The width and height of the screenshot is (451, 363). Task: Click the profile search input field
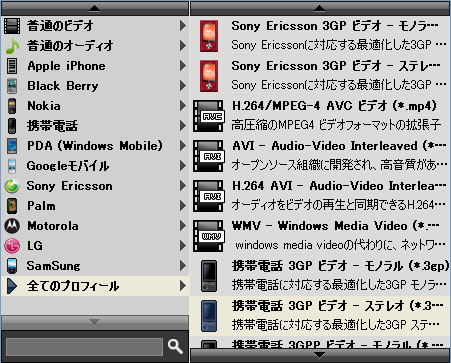coord(84,347)
